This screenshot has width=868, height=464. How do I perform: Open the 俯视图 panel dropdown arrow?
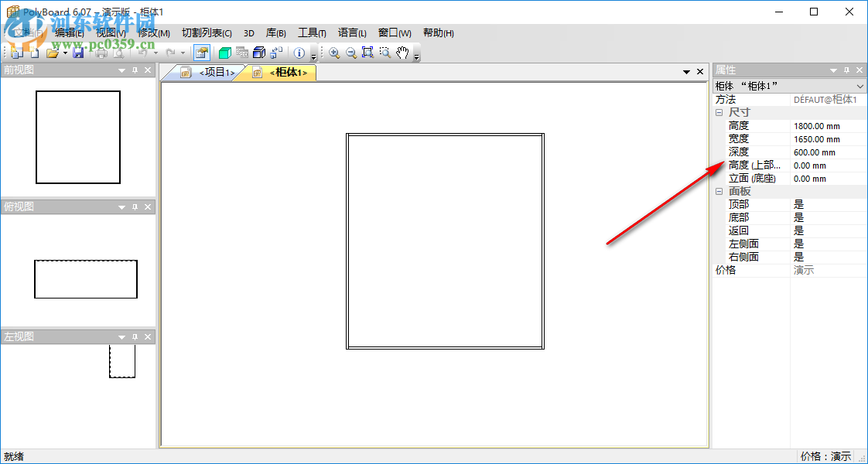tap(121, 206)
